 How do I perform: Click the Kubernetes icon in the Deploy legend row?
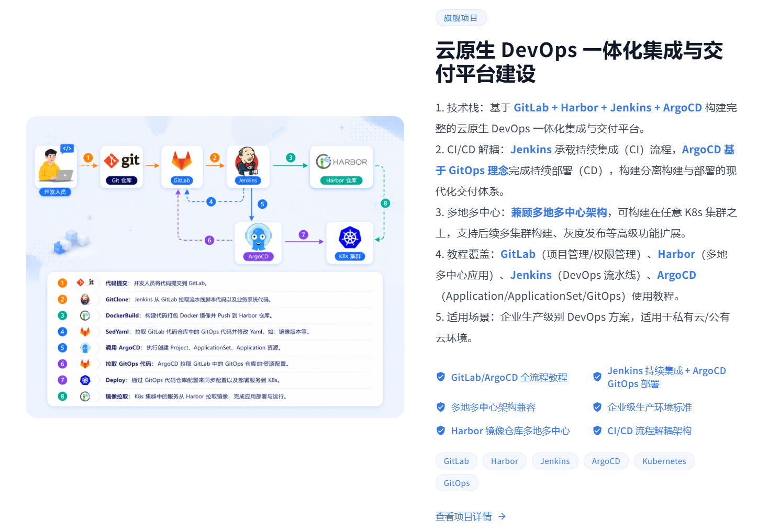pyautogui.click(x=85, y=380)
